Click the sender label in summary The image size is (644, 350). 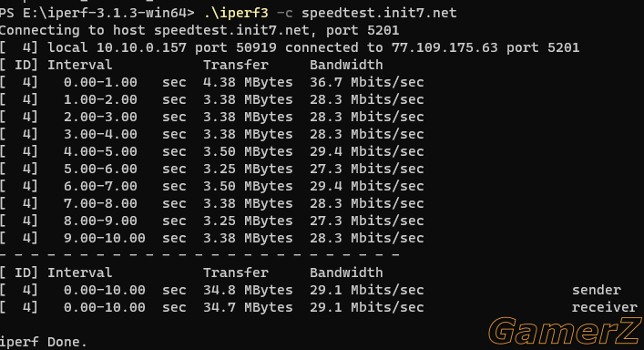click(597, 290)
